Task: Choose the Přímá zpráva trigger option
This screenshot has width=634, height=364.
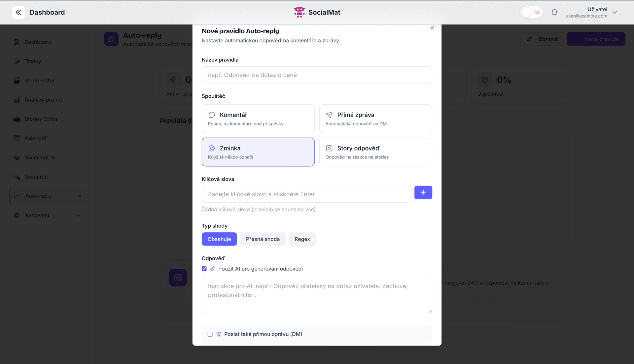Action: coord(375,119)
